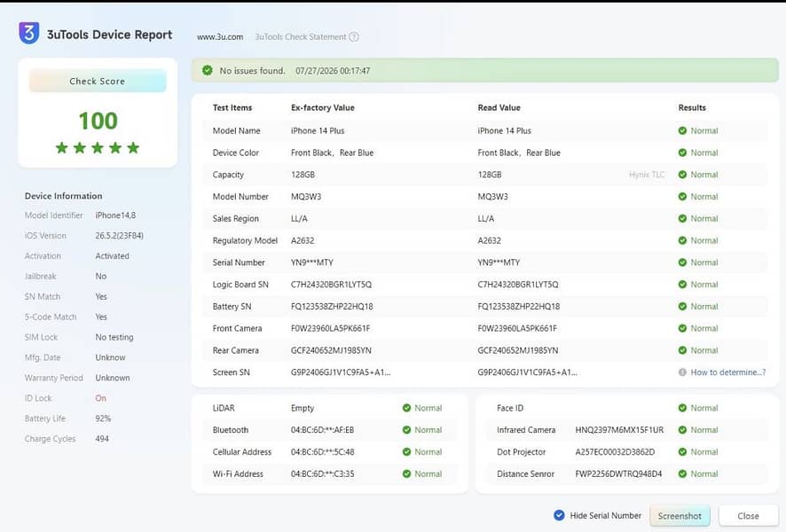
Task: Toggle the Hide Serial Number checkbox
Action: tap(559, 515)
